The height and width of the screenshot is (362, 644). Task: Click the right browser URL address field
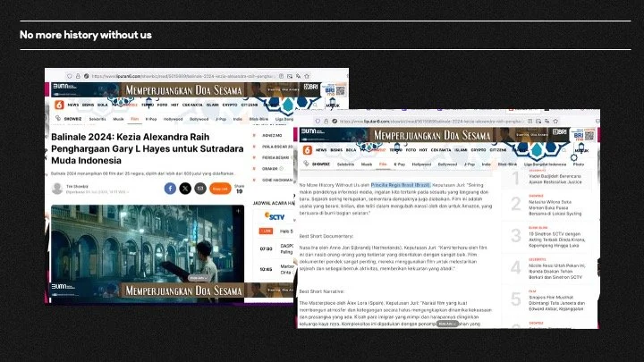pos(431,121)
